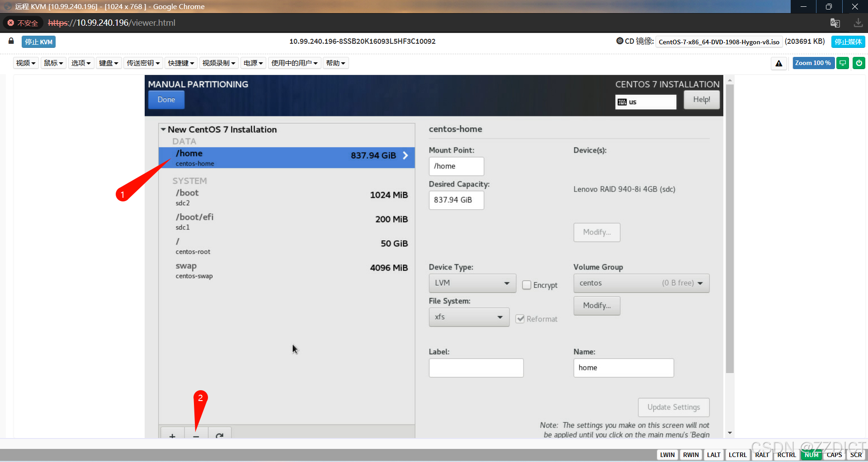Click the green power icon
Screen dimensions: 868x462
coord(859,63)
